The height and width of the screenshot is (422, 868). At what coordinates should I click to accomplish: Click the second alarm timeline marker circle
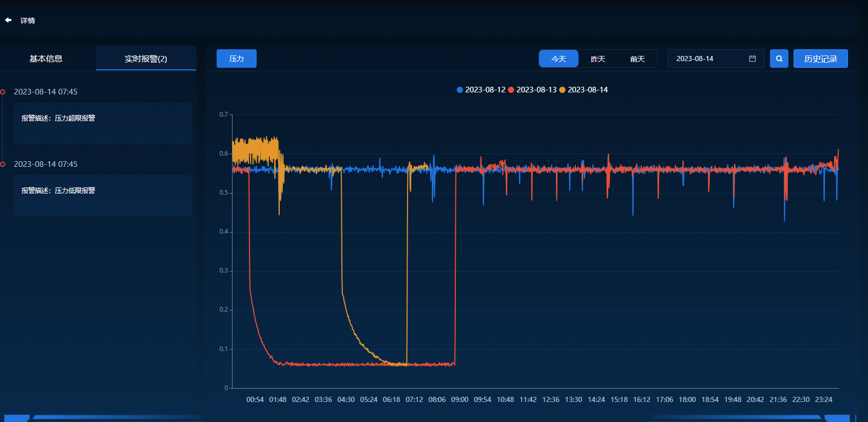click(x=3, y=164)
